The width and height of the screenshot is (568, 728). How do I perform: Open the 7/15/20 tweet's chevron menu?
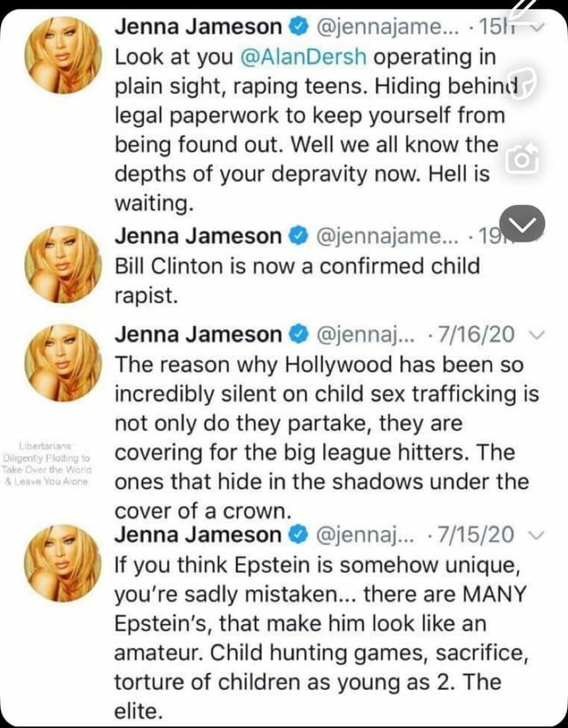tap(537, 534)
